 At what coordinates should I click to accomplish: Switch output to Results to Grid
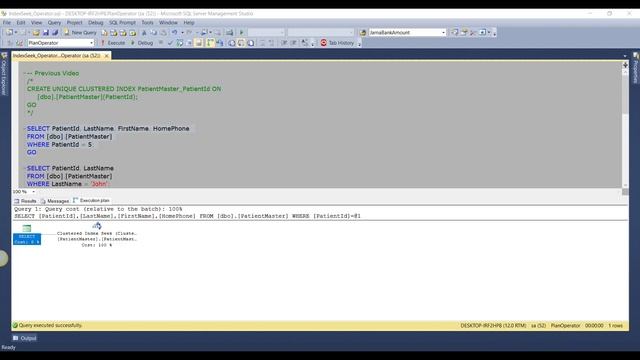(x=241, y=43)
